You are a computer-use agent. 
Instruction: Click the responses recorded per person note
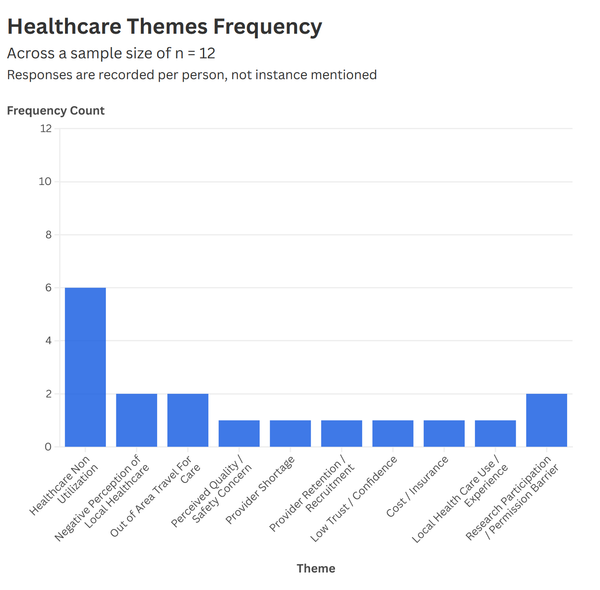click(x=192, y=75)
